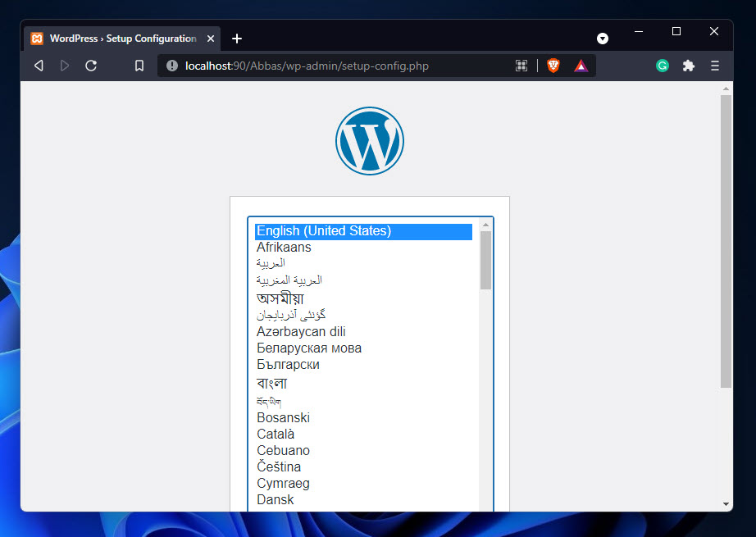Minimize the browser window

639,31
